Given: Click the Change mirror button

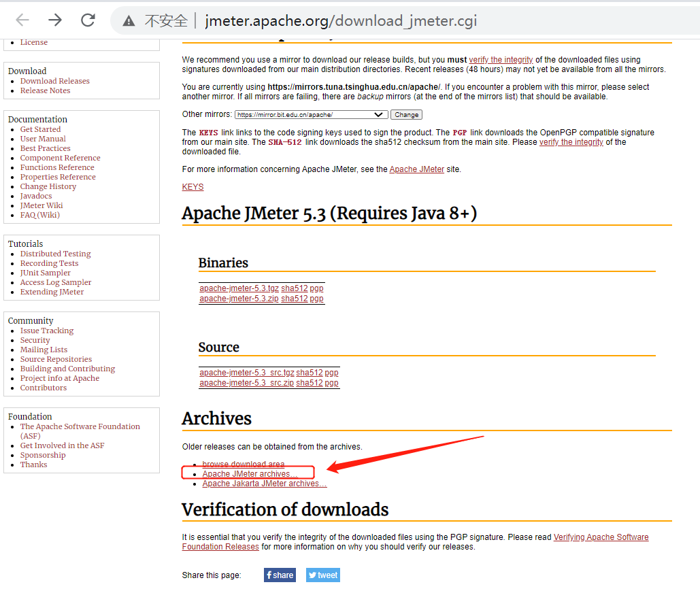Looking at the screenshot, I should click(406, 115).
